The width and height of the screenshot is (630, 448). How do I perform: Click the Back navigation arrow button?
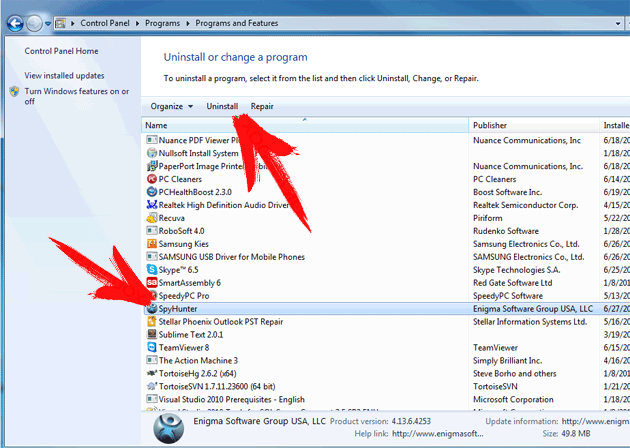[x=15, y=24]
